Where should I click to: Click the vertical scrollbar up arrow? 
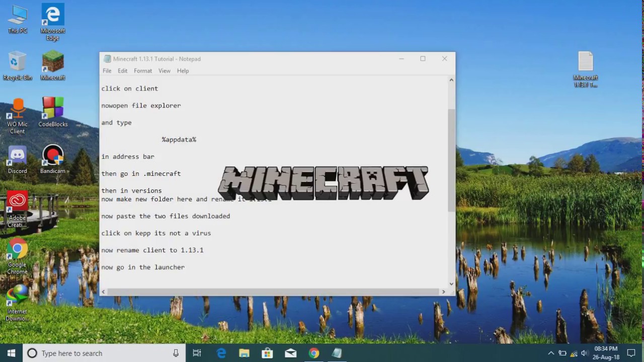[x=451, y=80]
